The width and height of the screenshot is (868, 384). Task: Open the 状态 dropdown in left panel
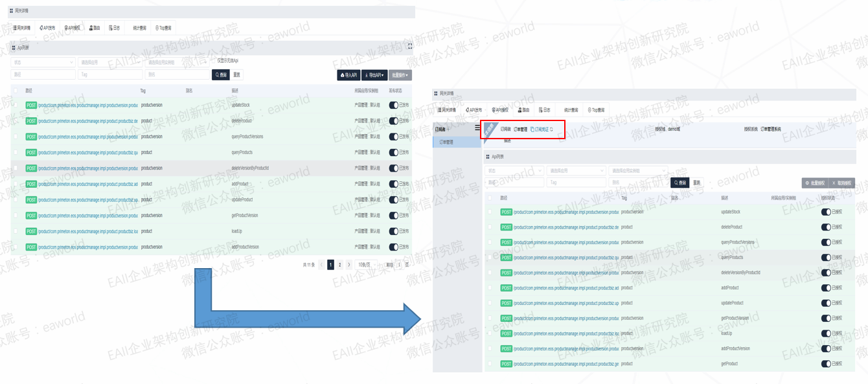[43, 63]
